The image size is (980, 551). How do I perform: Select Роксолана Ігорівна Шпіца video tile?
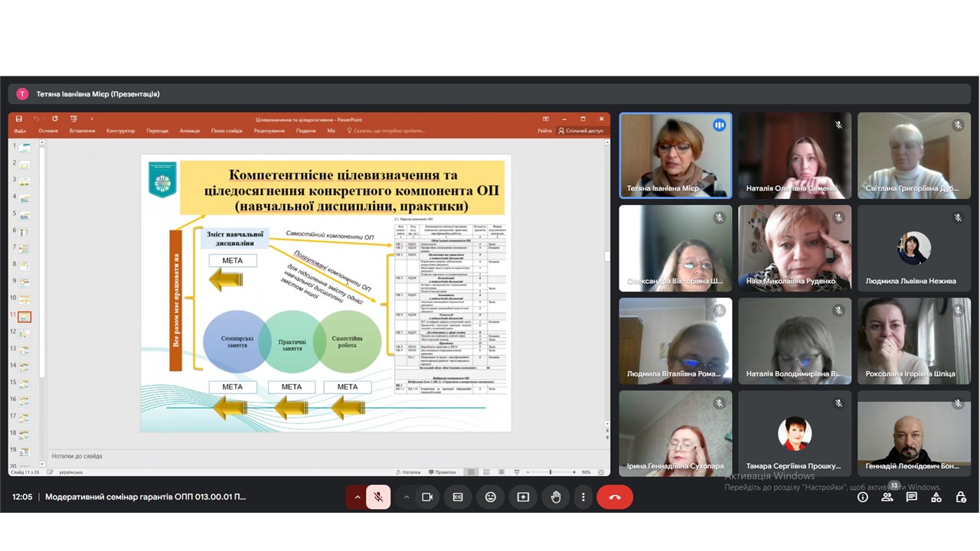(913, 340)
